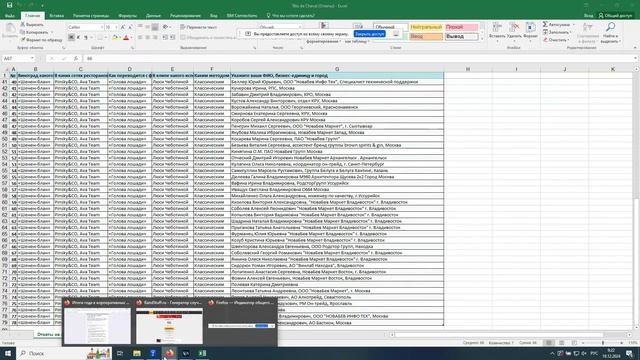Open the Удалить cells control
The image size is (640, 360).
tap(514, 31)
